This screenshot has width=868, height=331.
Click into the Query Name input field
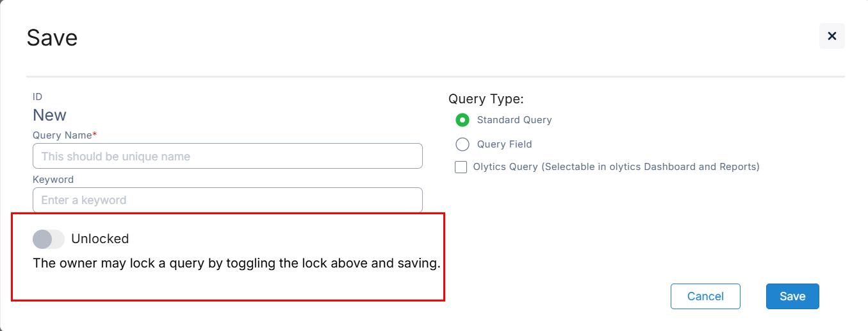[227, 156]
